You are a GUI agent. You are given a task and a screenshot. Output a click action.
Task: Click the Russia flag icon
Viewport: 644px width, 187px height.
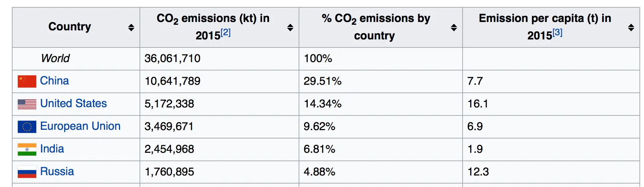pyautogui.click(x=27, y=172)
